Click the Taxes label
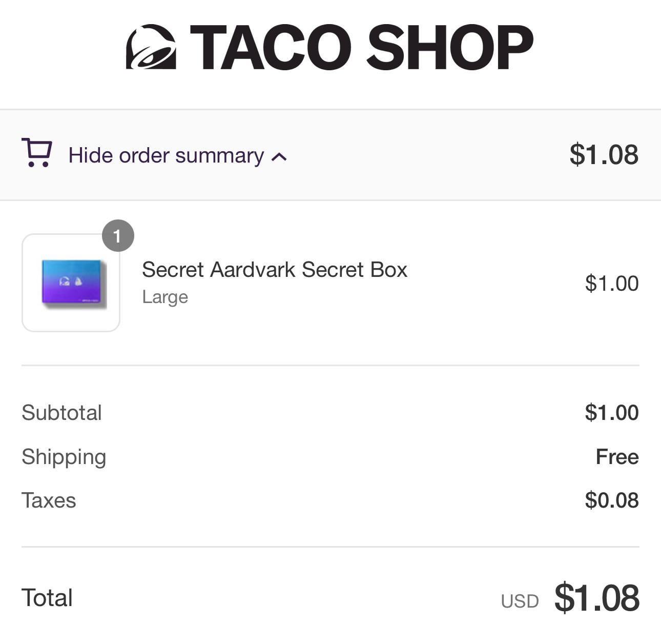 (49, 500)
